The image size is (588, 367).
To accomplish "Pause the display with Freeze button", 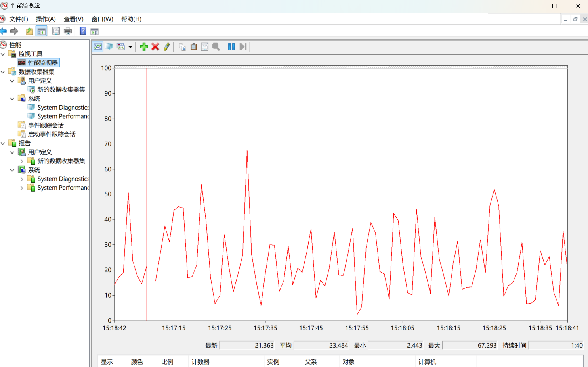I will pos(231,47).
